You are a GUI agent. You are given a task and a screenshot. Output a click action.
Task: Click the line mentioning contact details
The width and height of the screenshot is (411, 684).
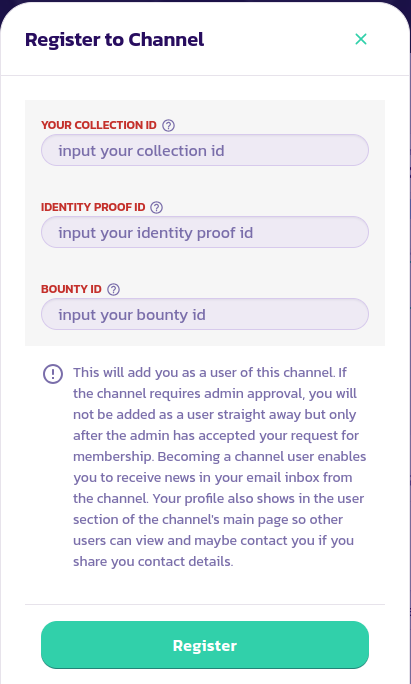153,561
